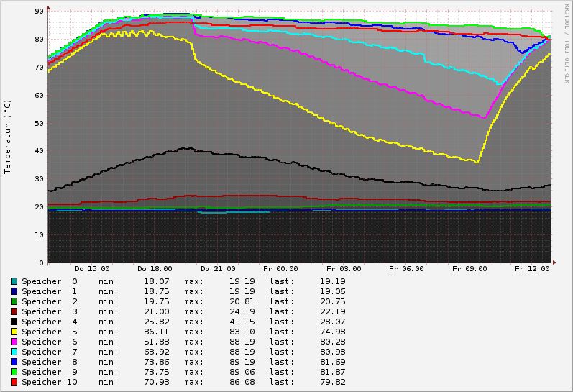Click the Do 18:00 time axis label
Viewport: 573px width, 392px height.
[155, 269]
